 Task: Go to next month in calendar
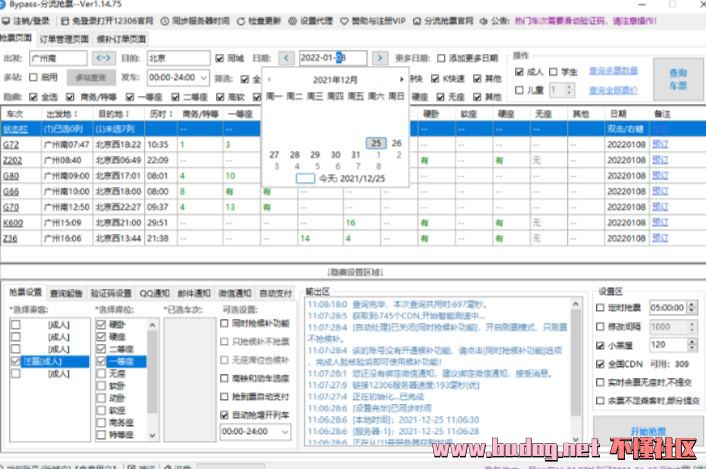click(x=400, y=78)
